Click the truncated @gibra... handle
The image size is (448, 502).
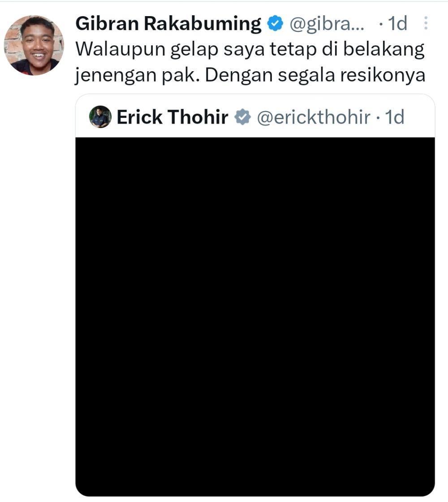click(x=327, y=24)
